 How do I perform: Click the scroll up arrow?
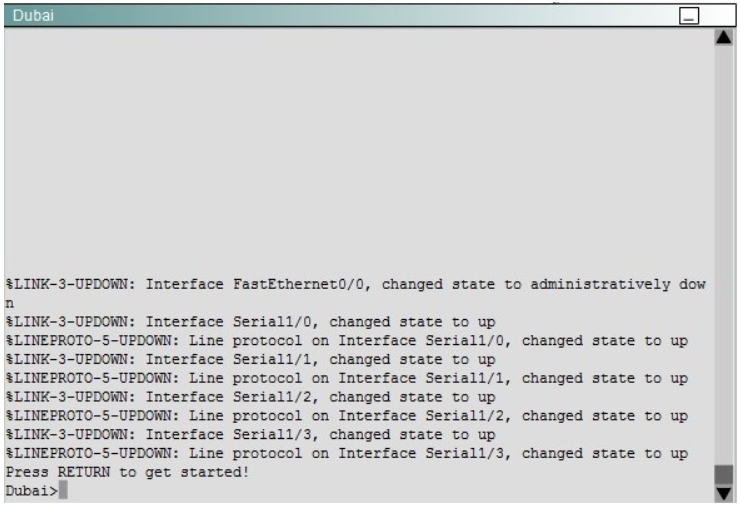coord(723,37)
